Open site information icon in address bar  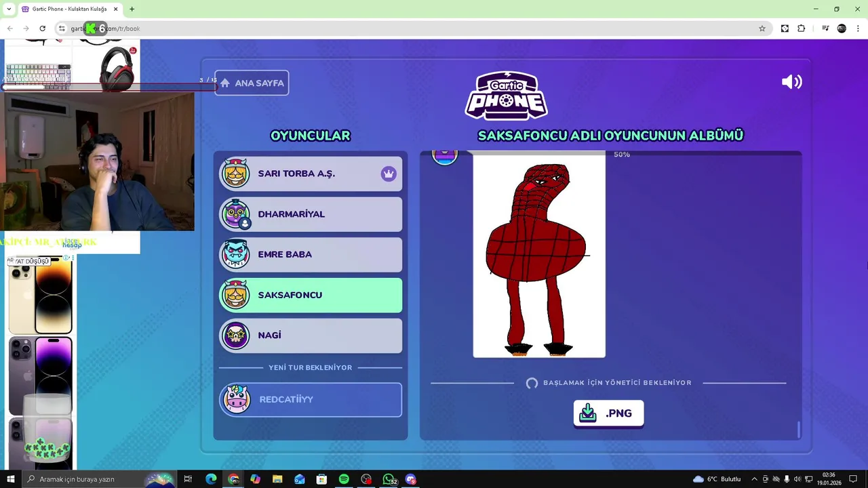pyautogui.click(x=62, y=28)
